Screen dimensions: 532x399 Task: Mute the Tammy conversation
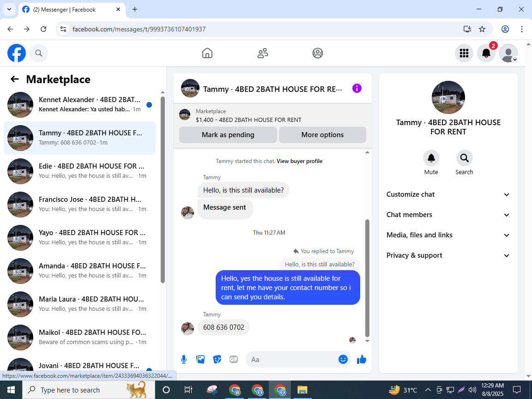point(431,158)
